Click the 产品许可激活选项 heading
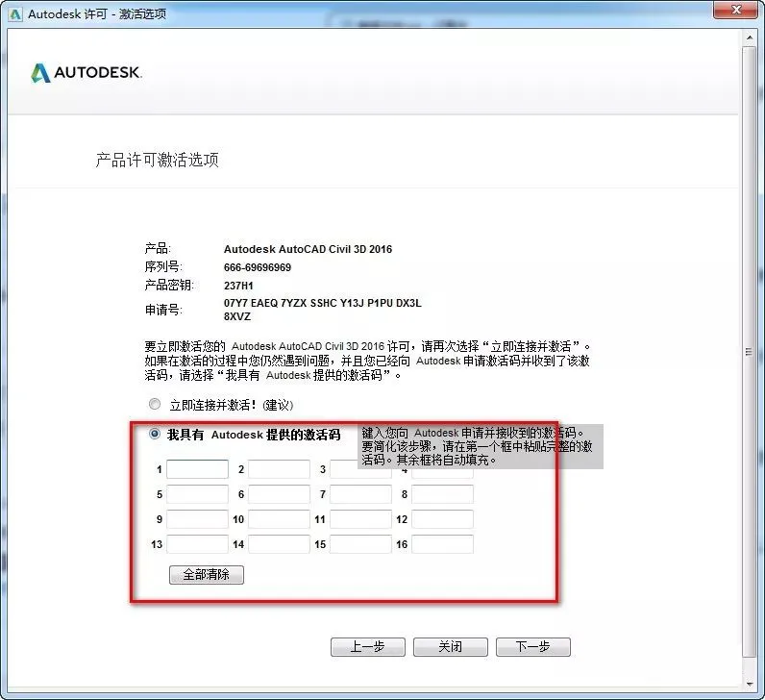The height and width of the screenshot is (700, 765). (157, 160)
